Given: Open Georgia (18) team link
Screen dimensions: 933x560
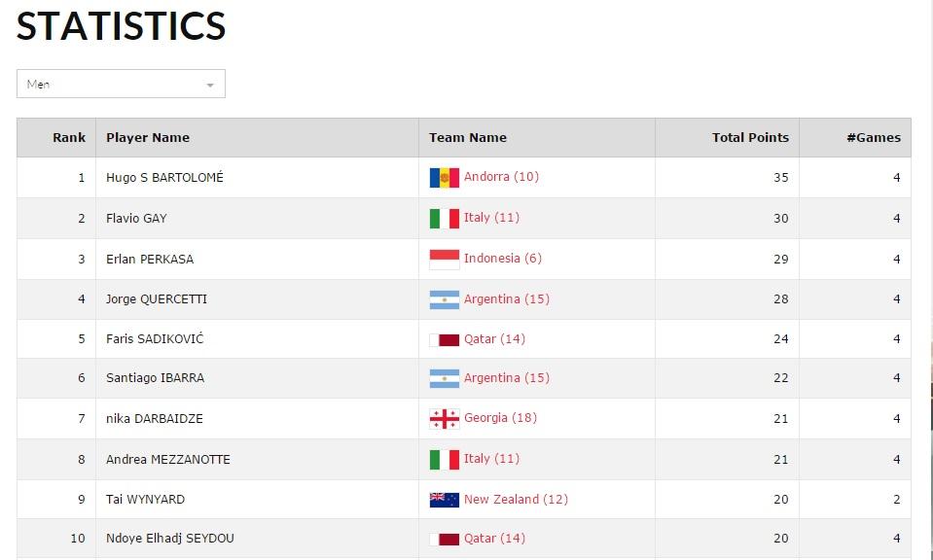Looking at the screenshot, I should (x=500, y=417).
